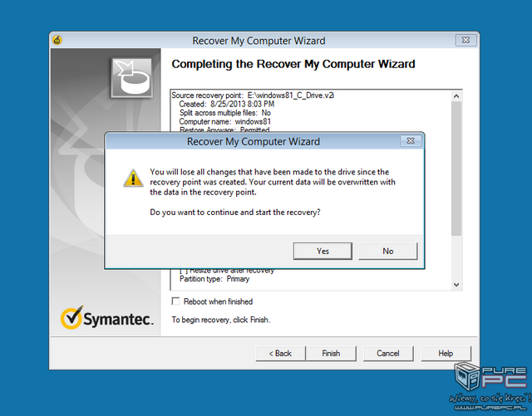Click the To begin recovery, click Finish text
The width and height of the screenshot is (532, 416).
221,320
